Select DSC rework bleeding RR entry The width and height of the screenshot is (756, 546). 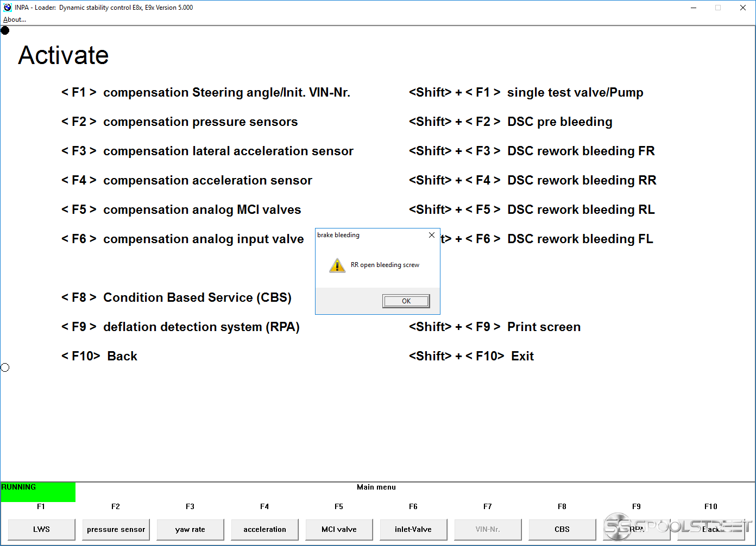533,180
